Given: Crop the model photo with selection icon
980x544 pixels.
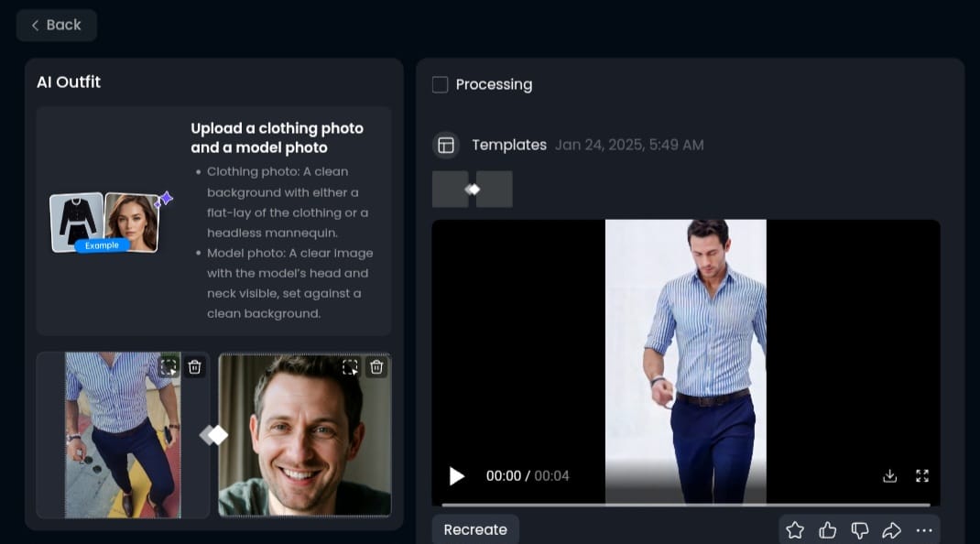Looking at the screenshot, I should tap(350, 367).
